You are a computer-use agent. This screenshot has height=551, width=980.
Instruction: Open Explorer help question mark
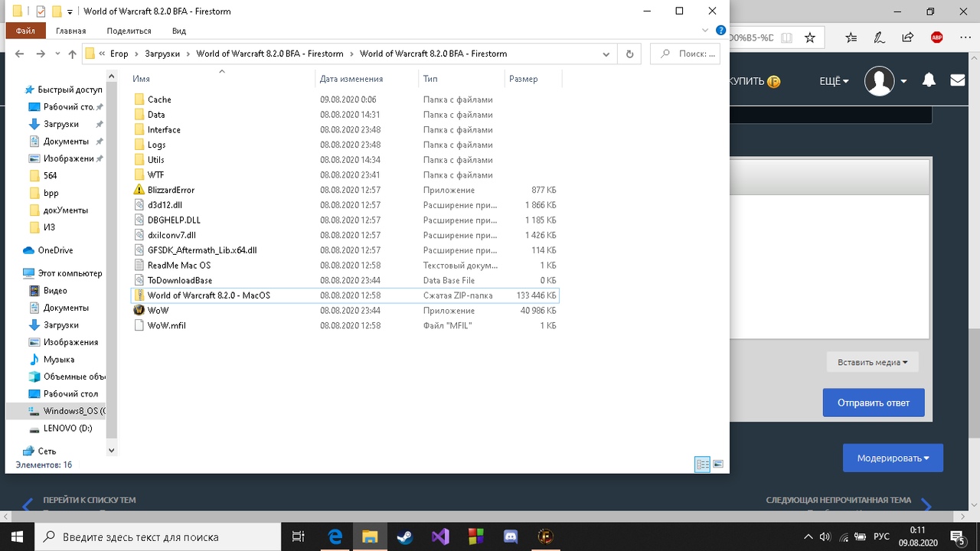click(720, 31)
